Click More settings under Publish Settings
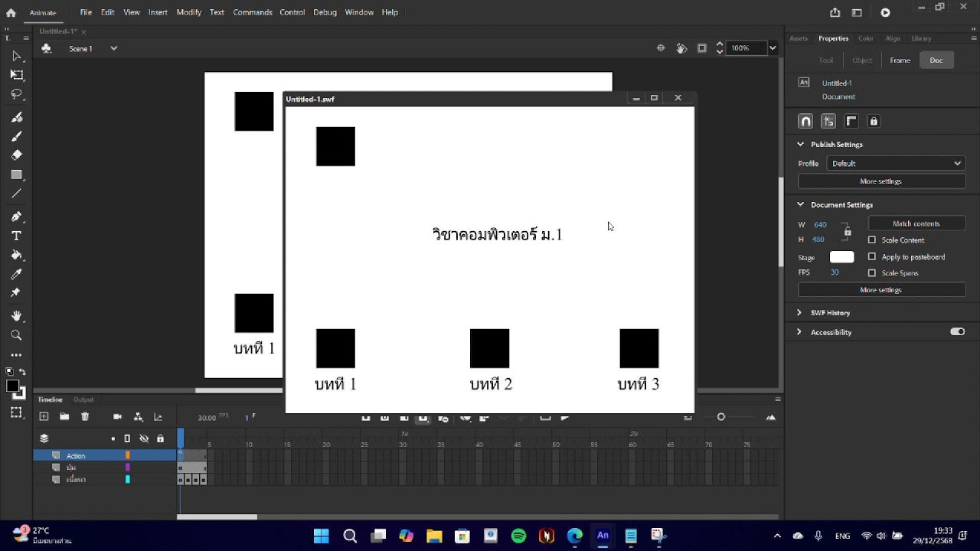The image size is (980, 551). (881, 181)
